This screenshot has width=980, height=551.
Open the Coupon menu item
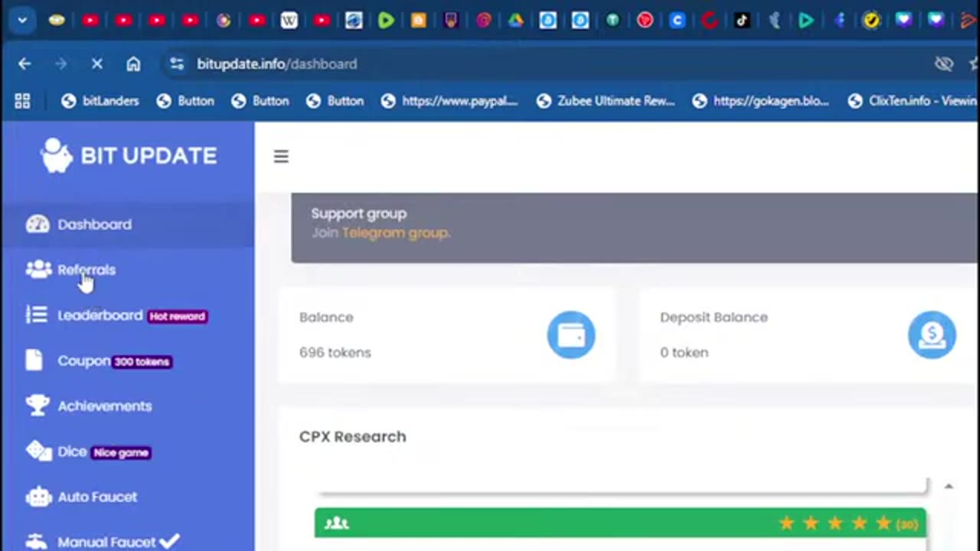point(127,360)
